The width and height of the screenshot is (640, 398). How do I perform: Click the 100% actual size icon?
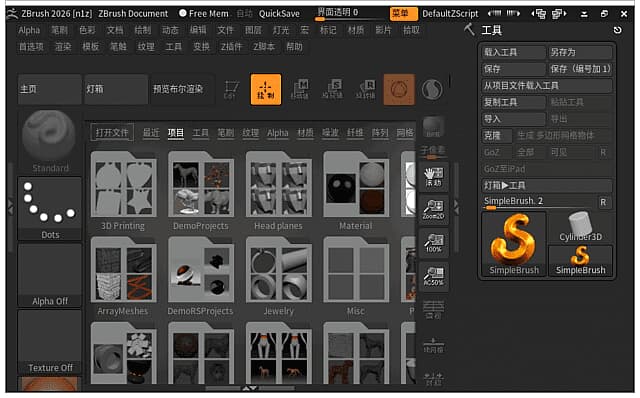click(433, 243)
